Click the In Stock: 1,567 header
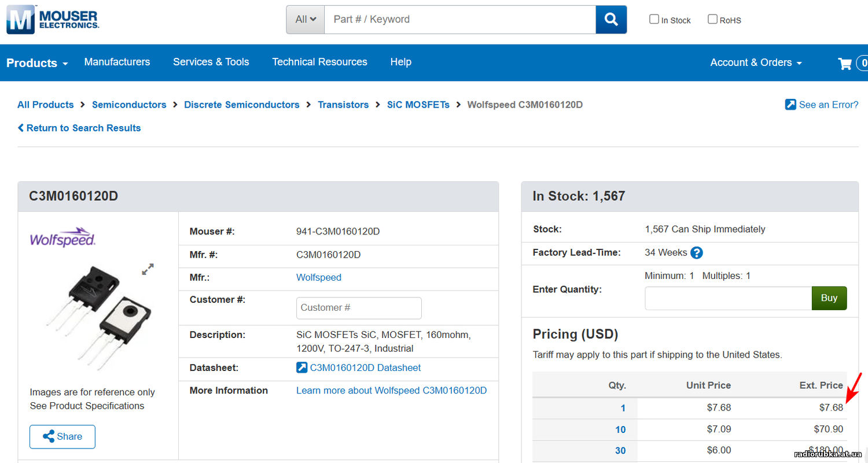 579,196
